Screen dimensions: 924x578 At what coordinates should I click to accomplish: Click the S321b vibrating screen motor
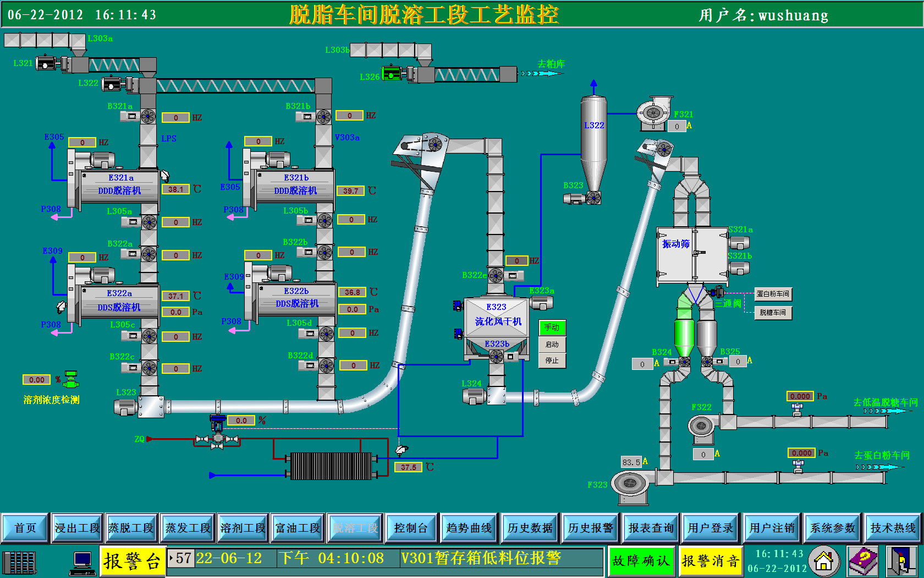739,268
